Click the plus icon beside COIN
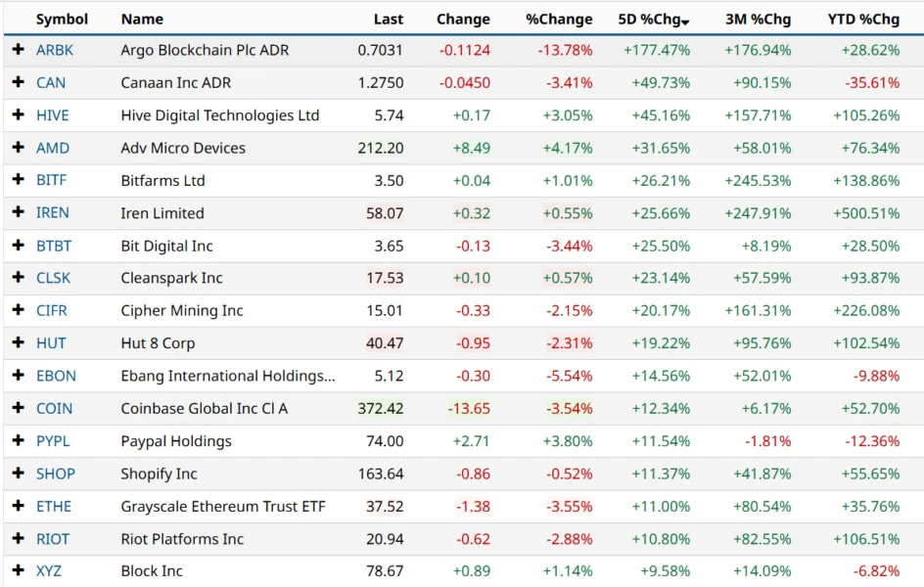The width and height of the screenshot is (924, 587). [x=18, y=408]
